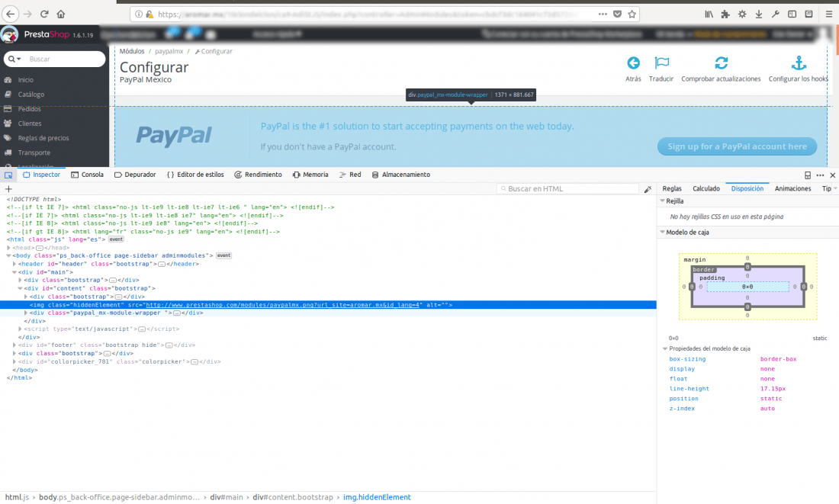Collapse the div id="main" node

pos(14,272)
